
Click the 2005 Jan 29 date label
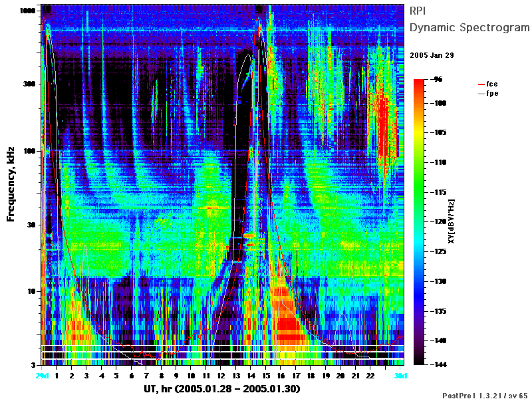432,55
